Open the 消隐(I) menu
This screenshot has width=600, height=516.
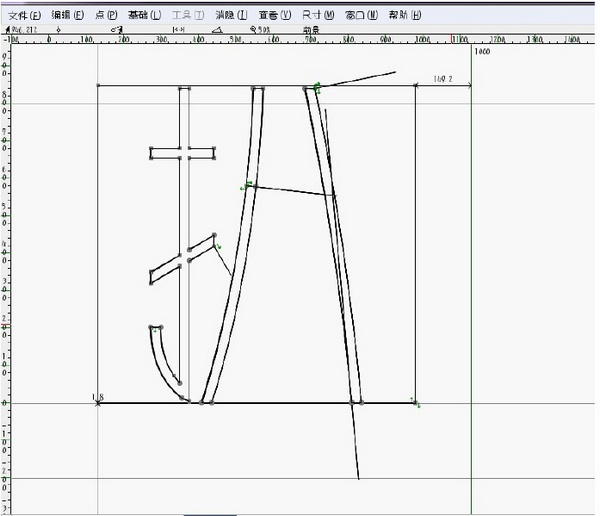231,16
